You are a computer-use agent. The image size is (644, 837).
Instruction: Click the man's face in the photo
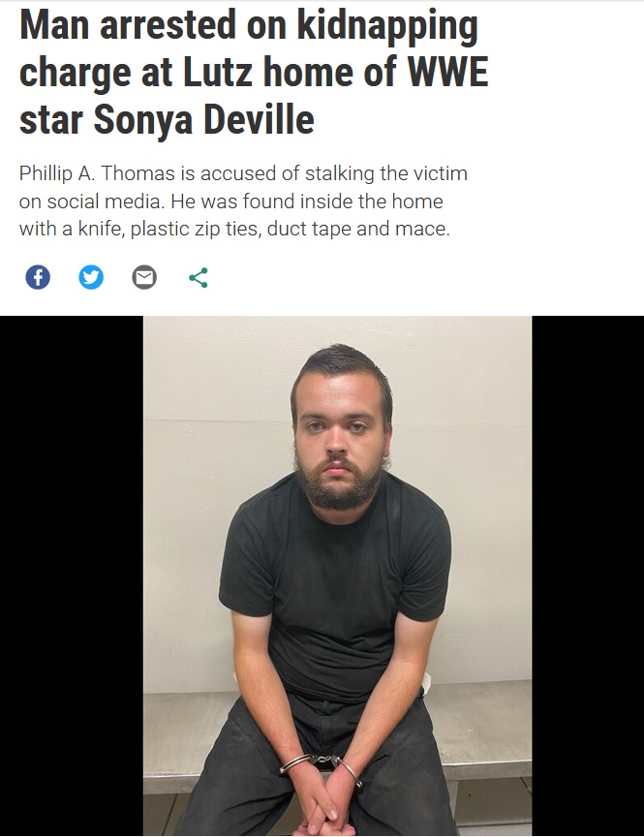pyautogui.click(x=337, y=432)
